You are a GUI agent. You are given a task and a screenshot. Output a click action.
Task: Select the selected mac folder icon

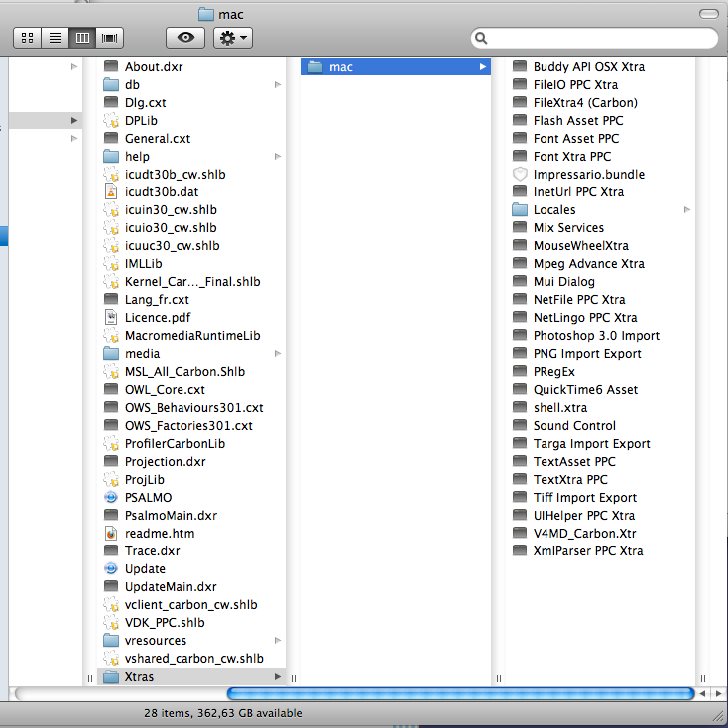click(315, 67)
